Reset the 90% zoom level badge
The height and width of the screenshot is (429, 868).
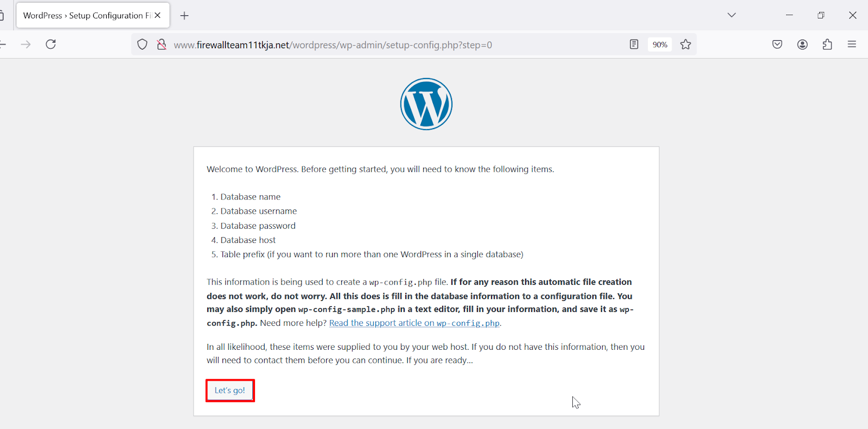(660, 44)
